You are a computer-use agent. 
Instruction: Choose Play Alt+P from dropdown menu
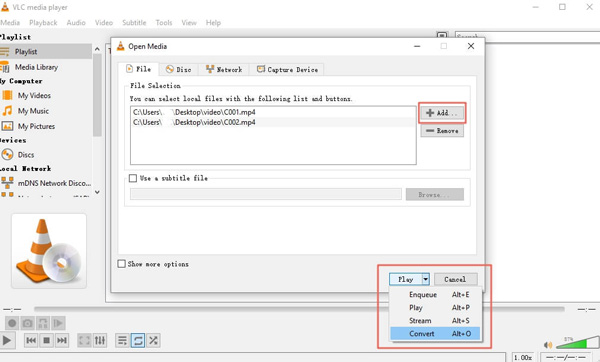pyautogui.click(x=435, y=308)
